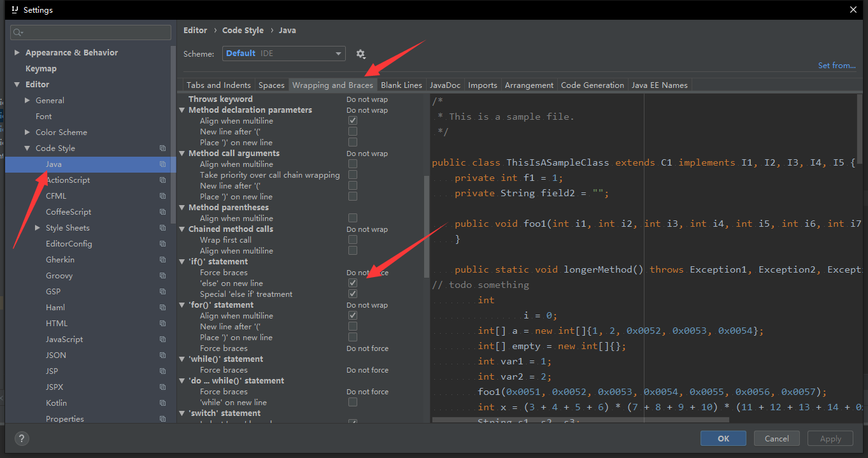Open 'if()' Force braces value dropdown
Viewport: 868px width, 458px height.
pos(367,273)
